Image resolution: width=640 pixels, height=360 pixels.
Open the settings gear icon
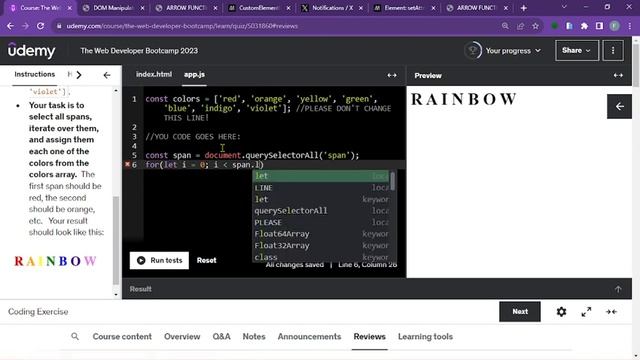pyautogui.click(x=562, y=312)
